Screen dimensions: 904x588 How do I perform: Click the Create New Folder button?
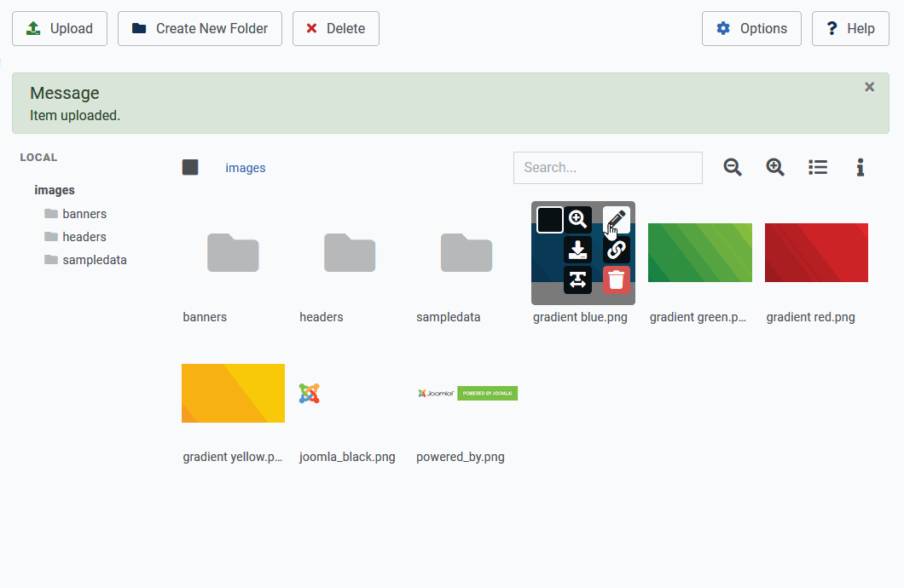(200, 29)
